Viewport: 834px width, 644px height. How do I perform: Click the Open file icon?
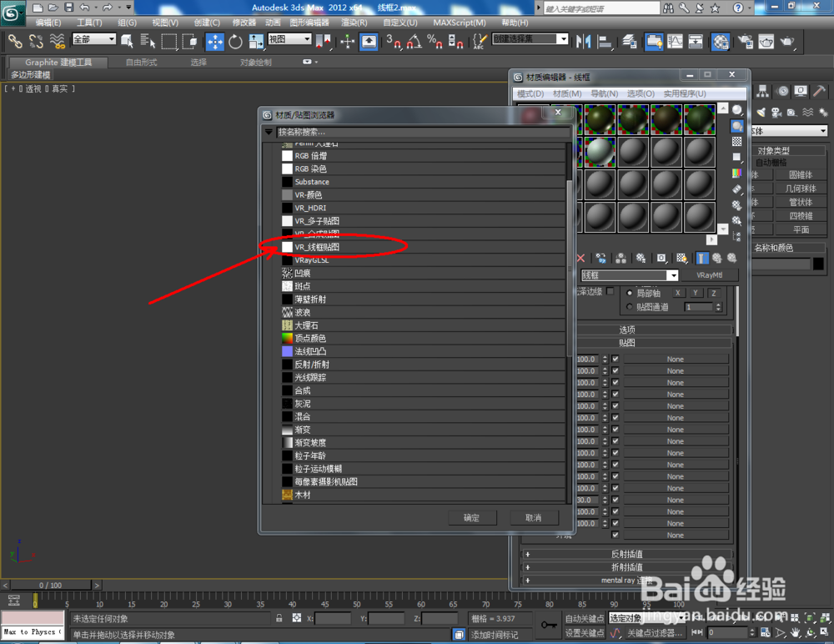click(x=53, y=8)
